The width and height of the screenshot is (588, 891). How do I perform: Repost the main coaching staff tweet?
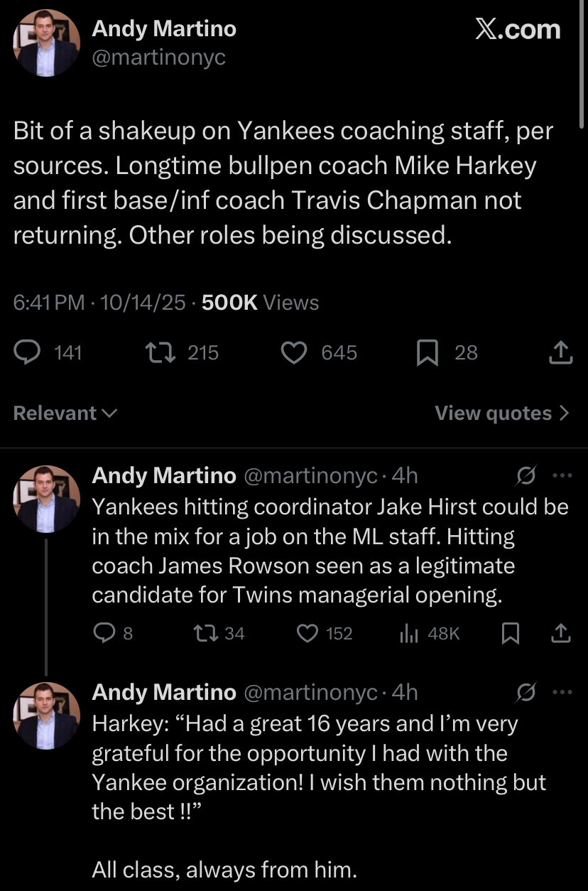pyautogui.click(x=154, y=352)
